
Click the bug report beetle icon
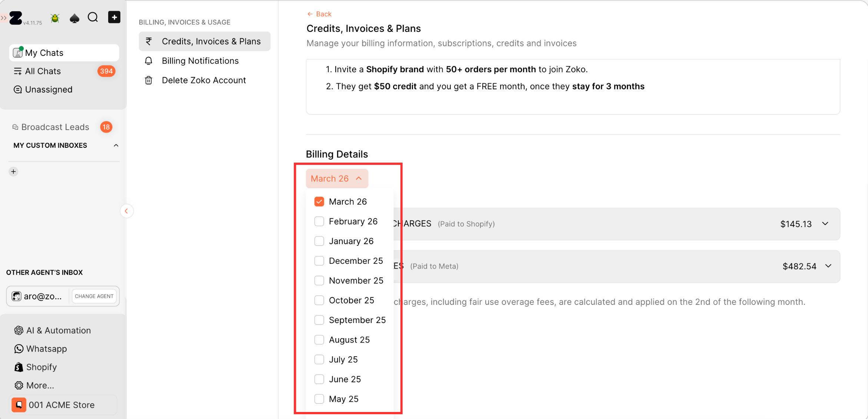pos(55,18)
